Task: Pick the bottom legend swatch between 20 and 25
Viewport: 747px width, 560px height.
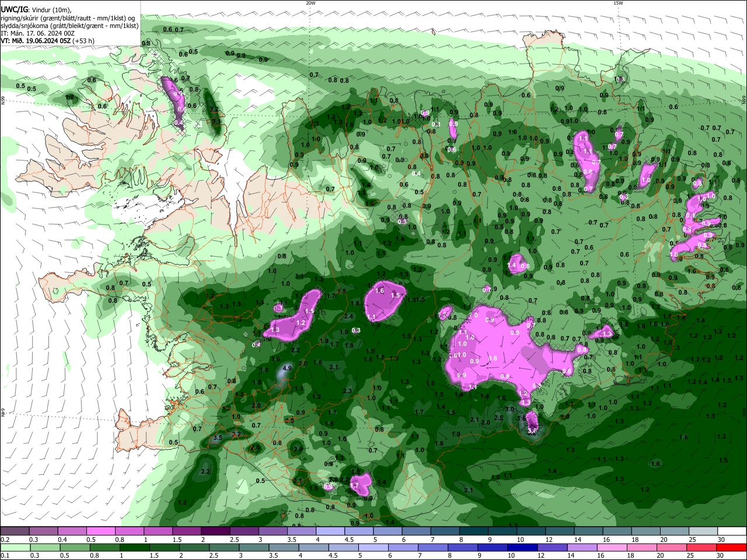Action: point(672,547)
